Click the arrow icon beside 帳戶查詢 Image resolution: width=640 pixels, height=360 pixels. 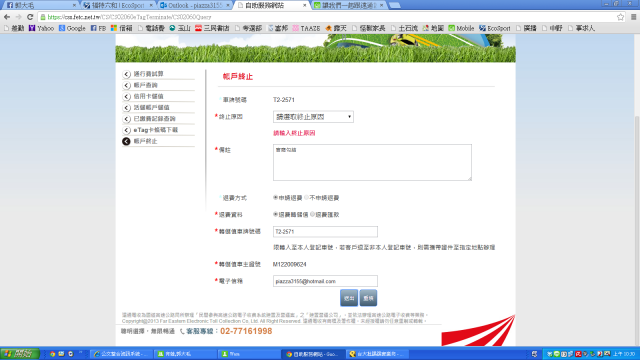click(x=126, y=85)
